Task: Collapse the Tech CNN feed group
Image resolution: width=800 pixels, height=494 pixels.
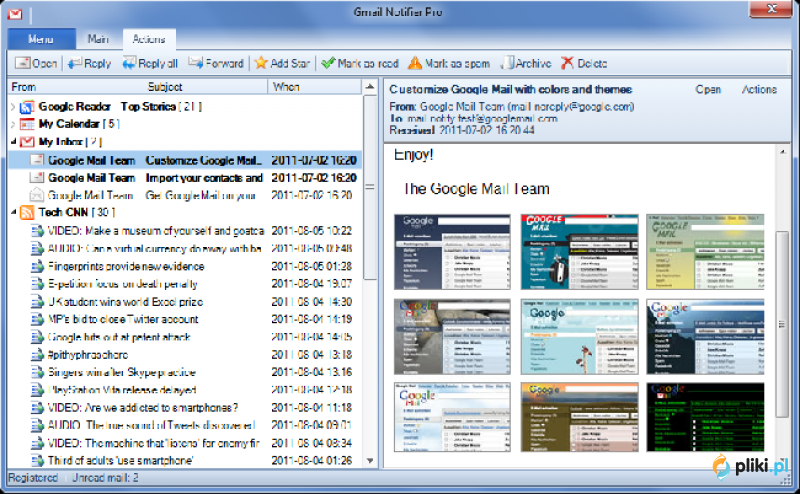Action: pyautogui.click(x=13, y=212)
